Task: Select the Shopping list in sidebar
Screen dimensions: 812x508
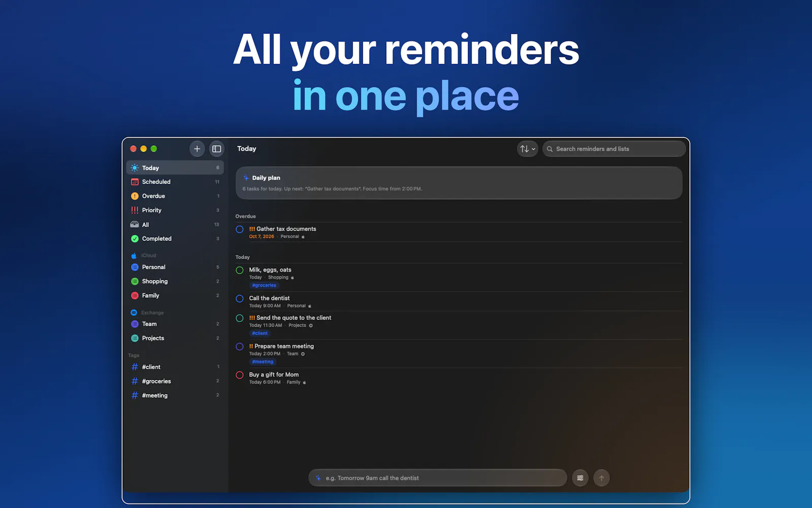Action: 175,281
